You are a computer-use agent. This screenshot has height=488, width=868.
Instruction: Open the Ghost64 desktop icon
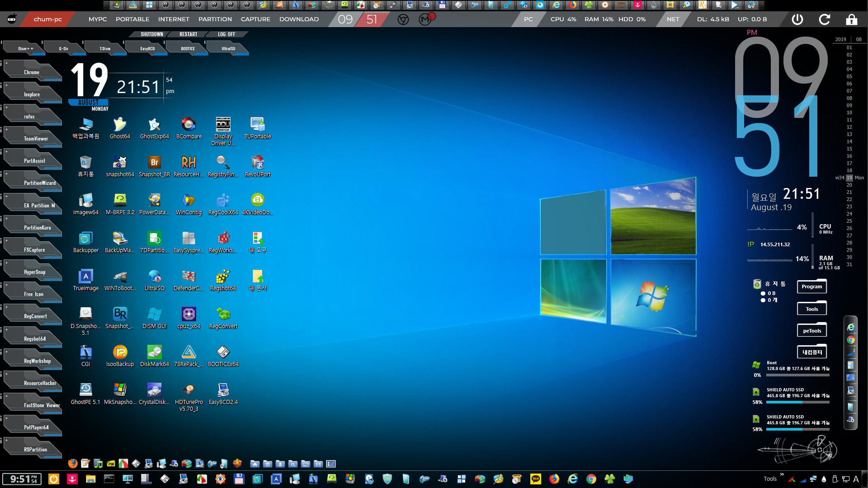pyautogui.click(x=120, y=128)
